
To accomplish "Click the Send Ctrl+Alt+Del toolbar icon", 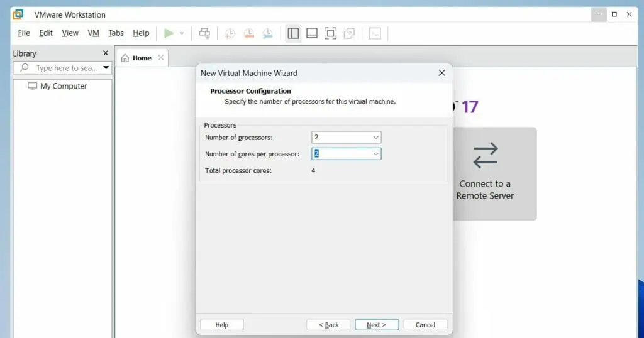I will [204, 33].
